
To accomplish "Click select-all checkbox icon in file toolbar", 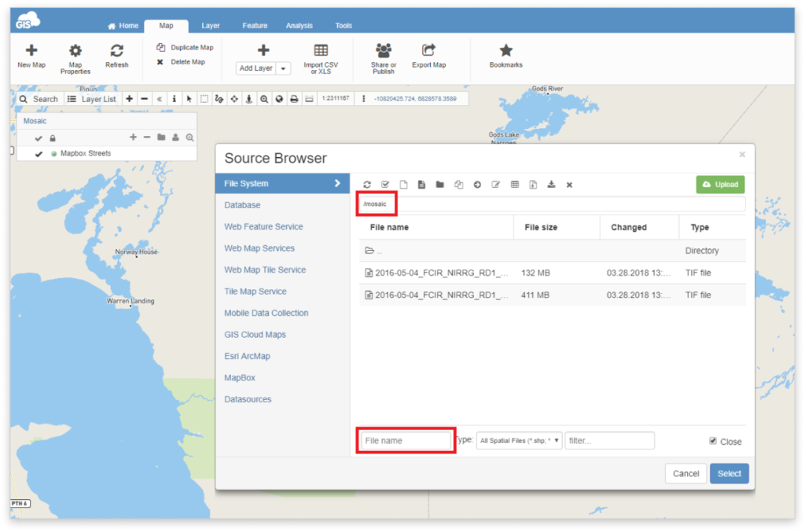I will 385,185.
